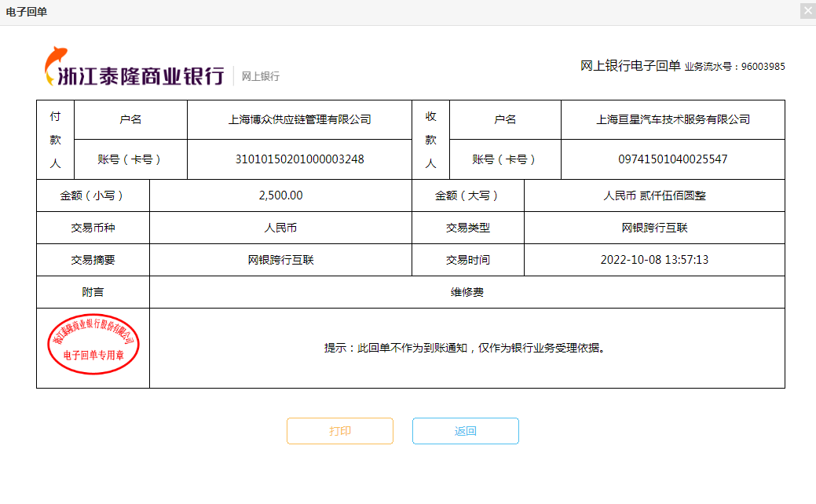This screenshot has height=504, width=816.
Task: Click the red 电子回单专用章 stamp
Action: (x=93, y=345)
